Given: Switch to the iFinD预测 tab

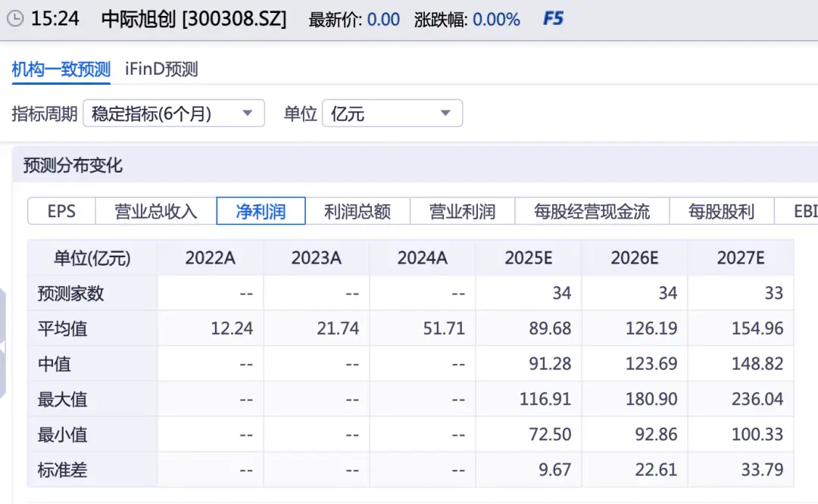Looking at the screenshot, I should pyautogui.click(x=160, y=68).
